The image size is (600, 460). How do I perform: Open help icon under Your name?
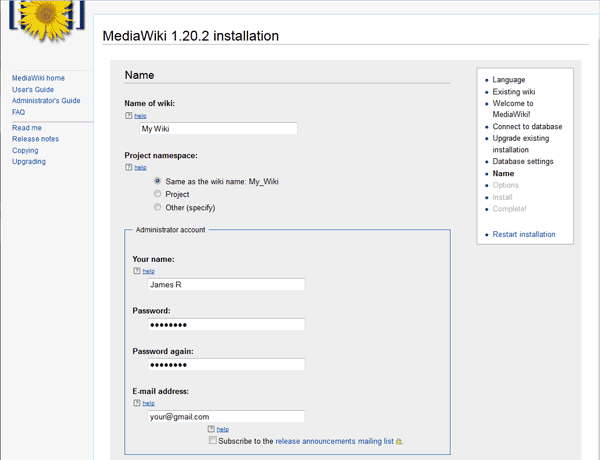[137, 271]
